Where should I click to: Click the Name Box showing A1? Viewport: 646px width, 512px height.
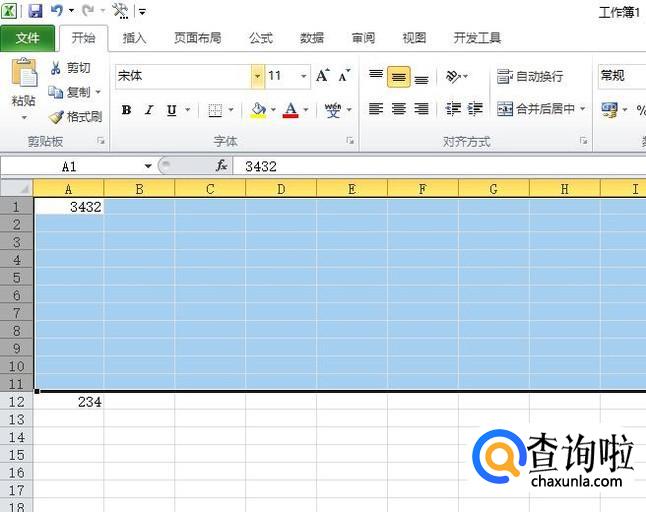pyautogui.click(x=70, y=166)
